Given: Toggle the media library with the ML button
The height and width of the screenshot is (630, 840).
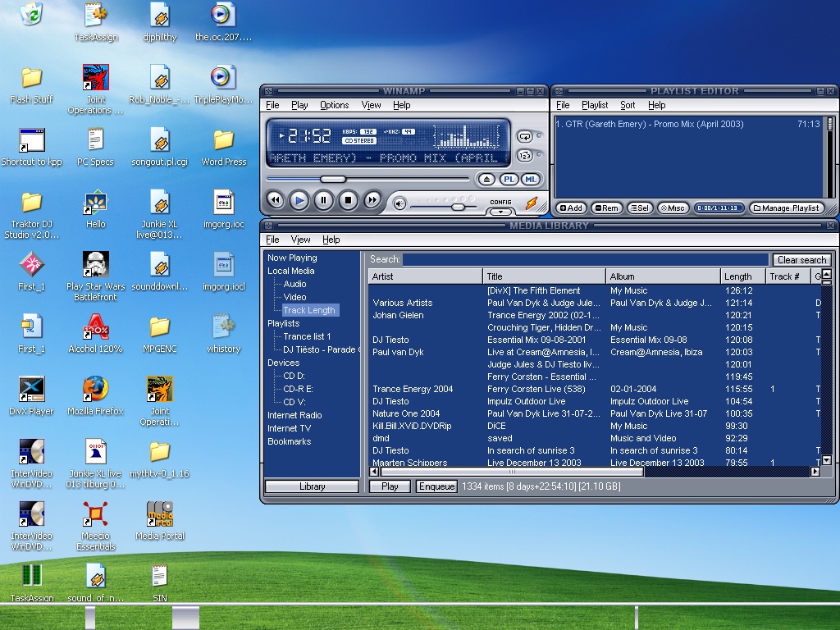Looking at the screenshot, I should pyautogui.click(x=531, y=180).
